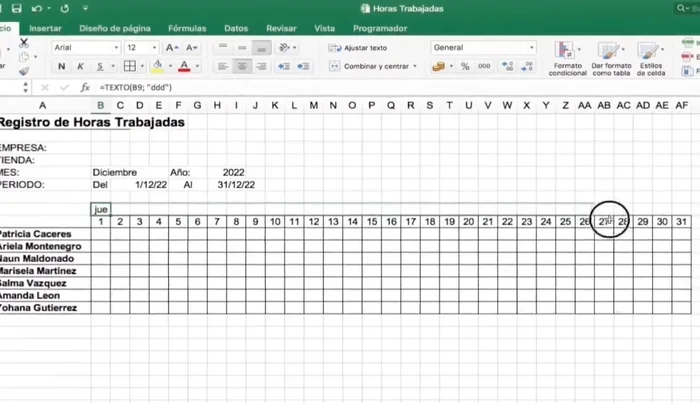Image resolution: width=700 pixels, height=403 pixels.
Task: Click the Dar formato como tabla button
Action: click(x=611, y=58)
